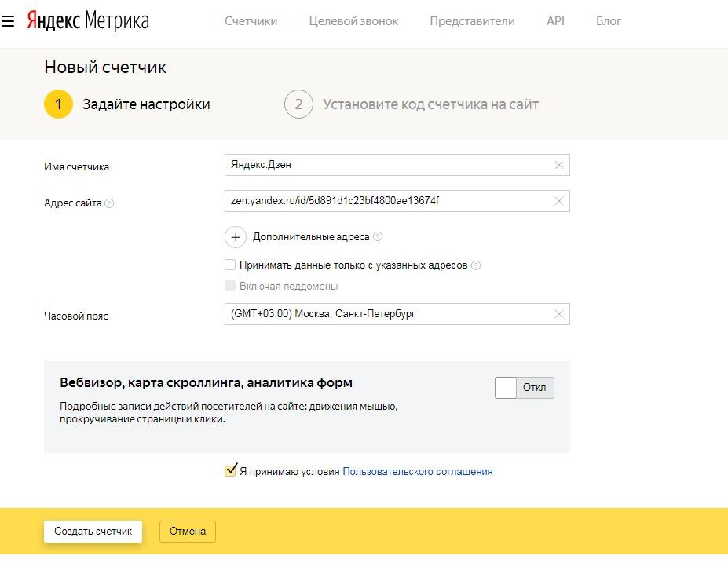Toggle the Вебвизор switch on

524,387
